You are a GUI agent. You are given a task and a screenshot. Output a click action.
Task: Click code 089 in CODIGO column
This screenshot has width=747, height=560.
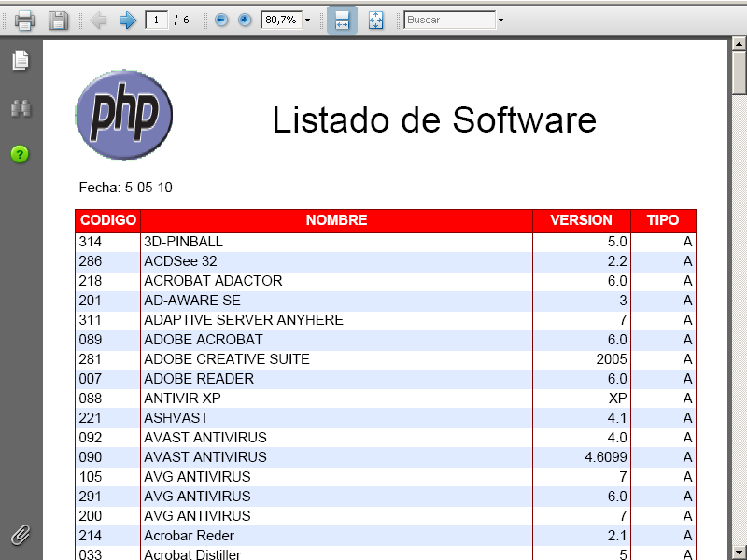pyautogui.click(x=90, y=340)
